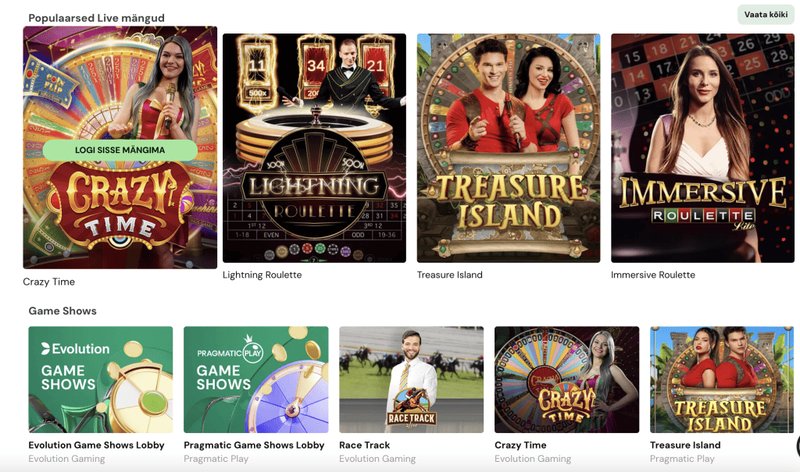The image size is (800, 472).
Task: Open all live games via Vaata kõiki
Action: pyautogui.click(x=765, y=14)
